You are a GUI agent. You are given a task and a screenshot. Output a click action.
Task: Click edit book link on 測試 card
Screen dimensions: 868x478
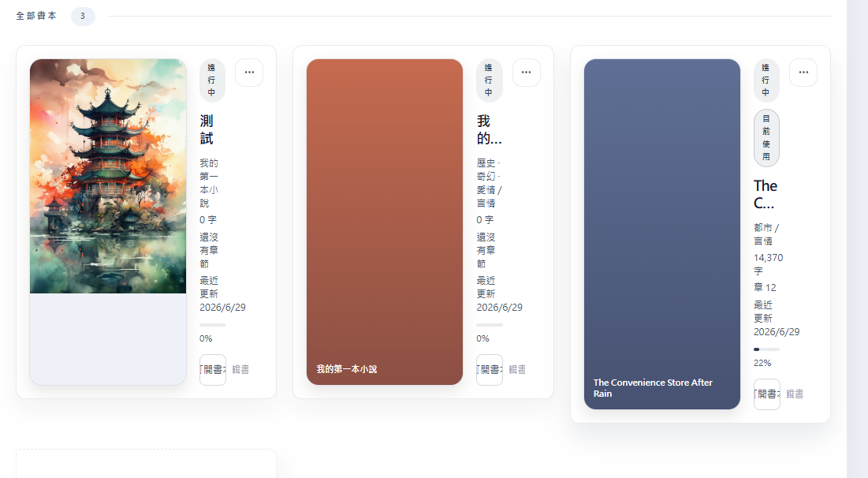click(x=240, y=369)
